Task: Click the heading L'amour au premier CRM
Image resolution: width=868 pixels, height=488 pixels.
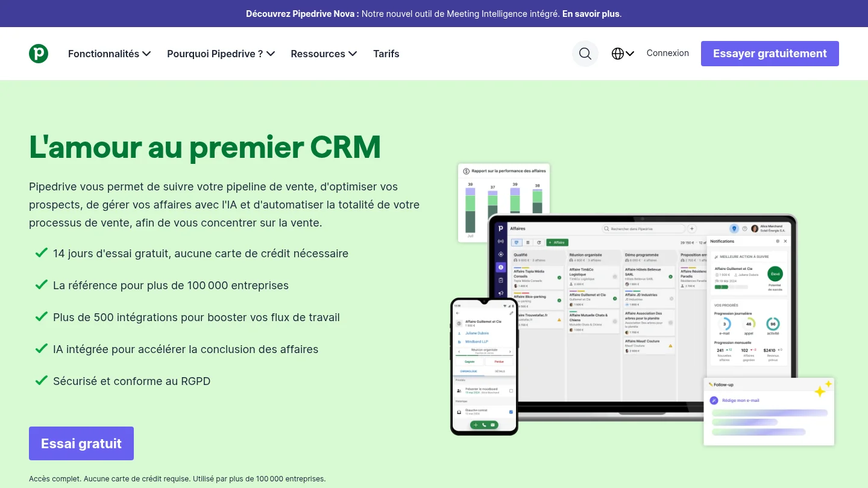Action: pyautogui.click(x=205, y=147)
